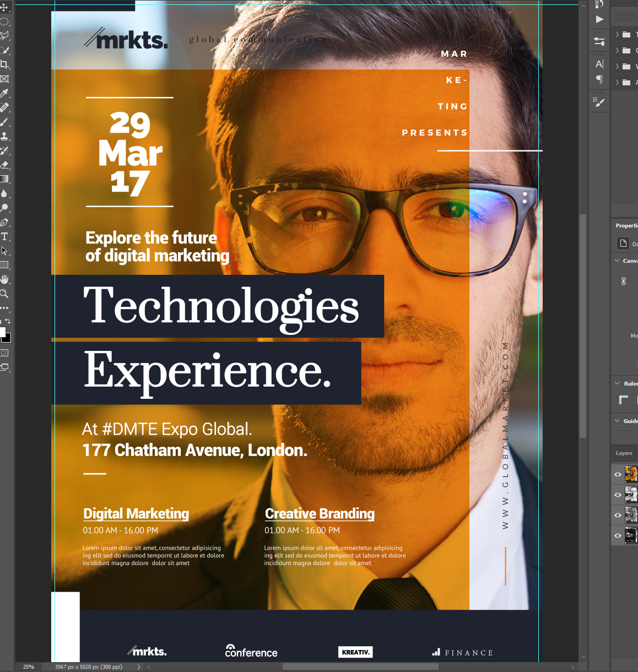This screenshot has height=672, width=638.
Task: Expand the first folder group chevron
Action: pos(617,35)
